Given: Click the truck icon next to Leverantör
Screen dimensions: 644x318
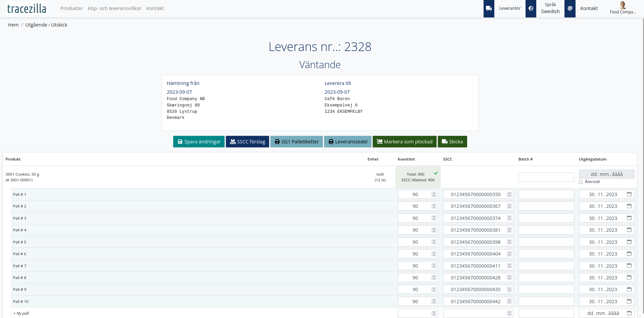Looking at the screenshot, I should pos(489,8).
